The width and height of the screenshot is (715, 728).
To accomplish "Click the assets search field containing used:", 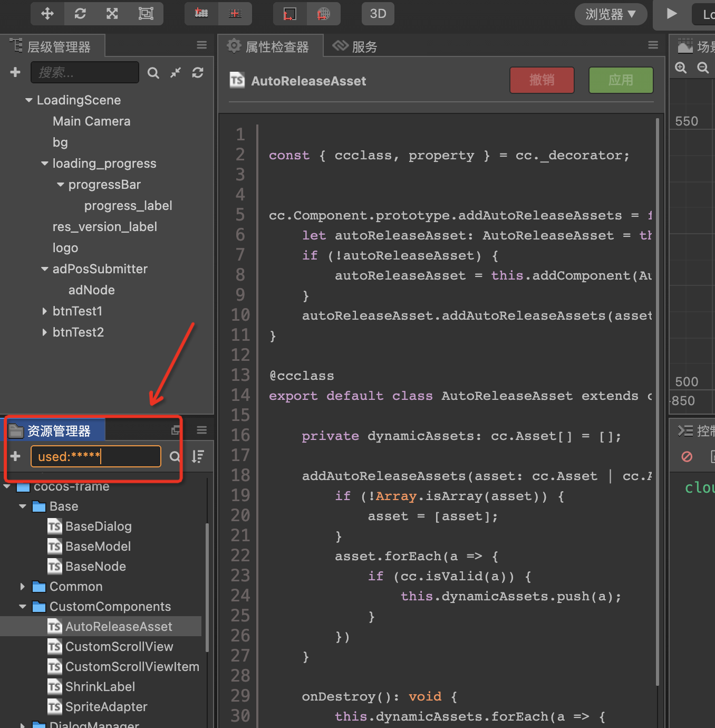I will click(x=96, y=456).
